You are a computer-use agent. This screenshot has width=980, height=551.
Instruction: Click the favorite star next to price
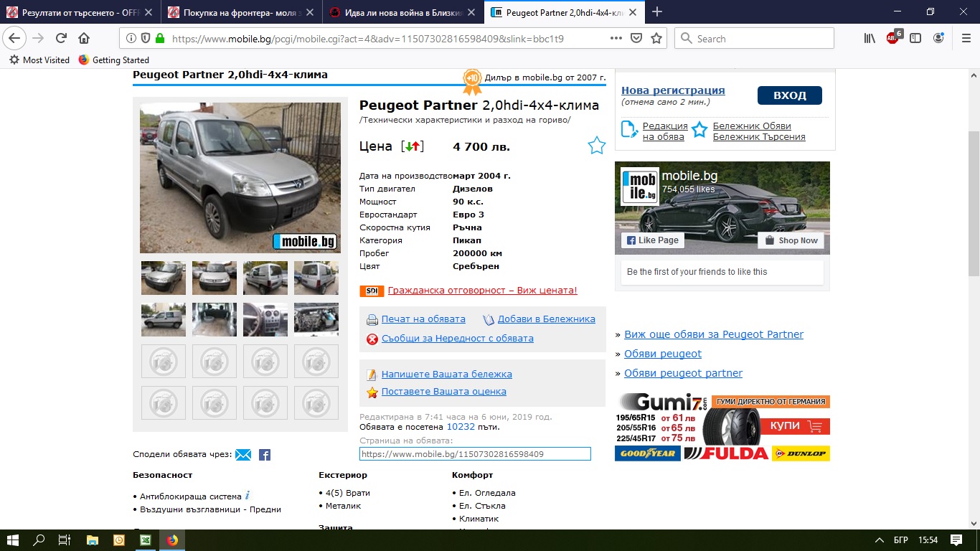click(596, 146)
